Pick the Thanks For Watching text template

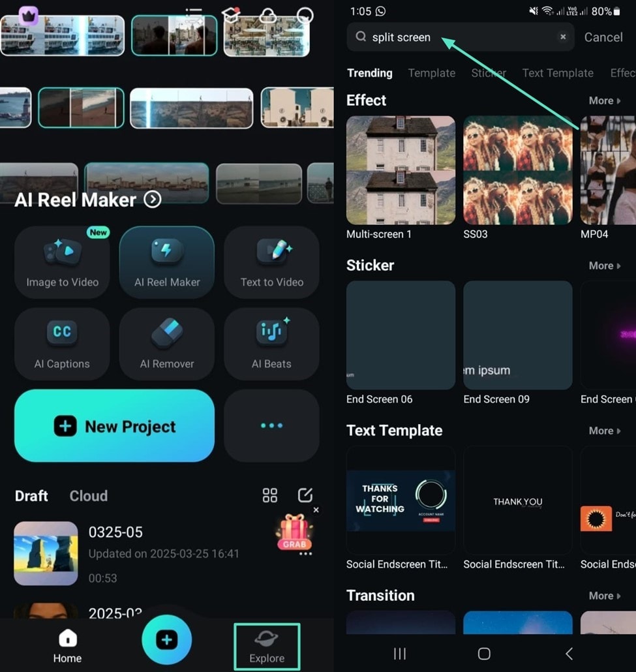(401, 500)
